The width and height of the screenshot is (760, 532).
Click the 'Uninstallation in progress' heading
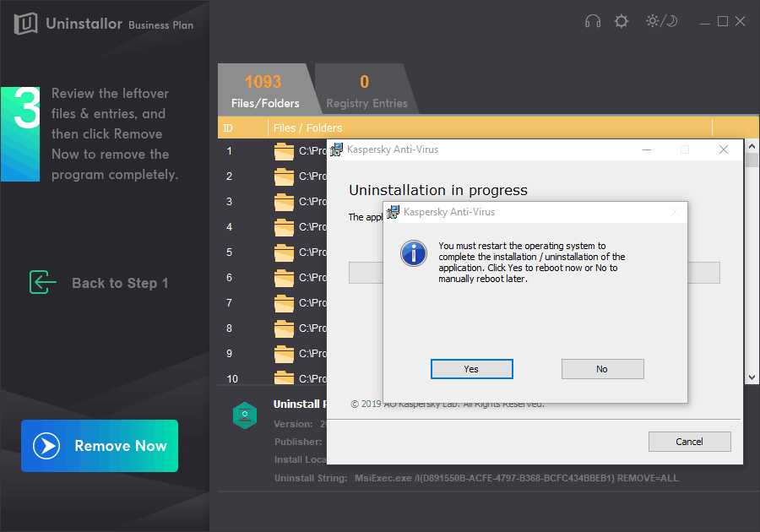point(438,190)
